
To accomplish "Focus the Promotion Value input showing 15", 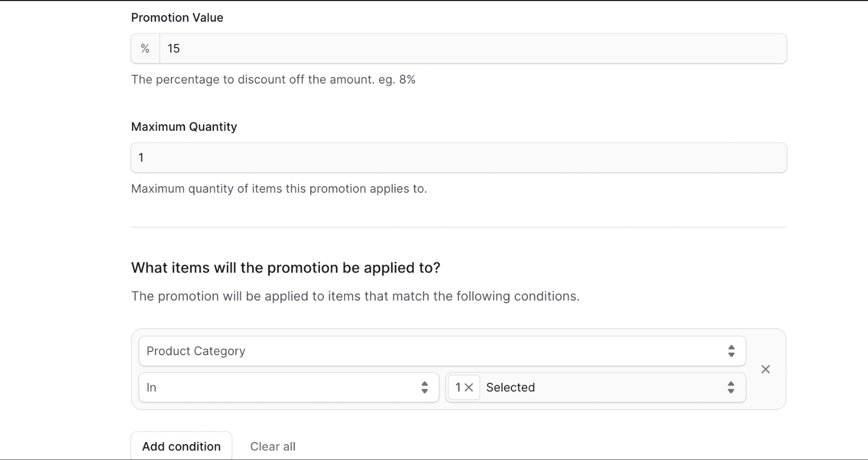I will [x=471, y=49].
